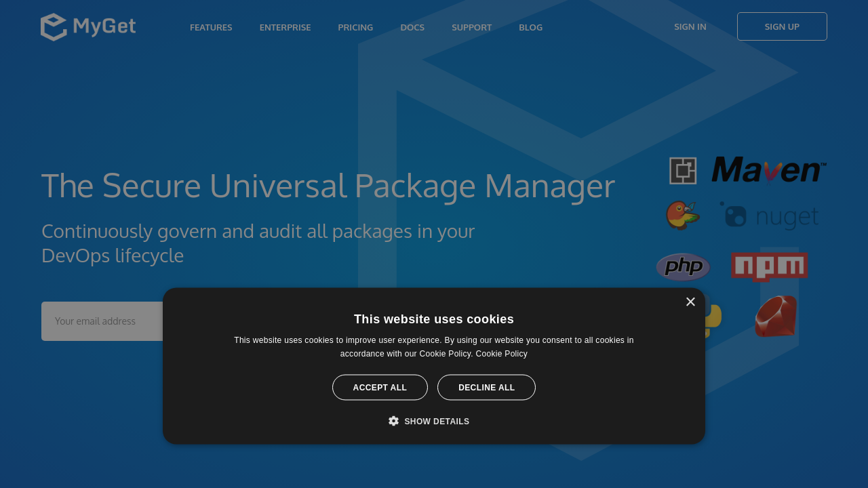Navigate to the Support page
This screenshot has width=868, height=488.
[x=471, y=27]
